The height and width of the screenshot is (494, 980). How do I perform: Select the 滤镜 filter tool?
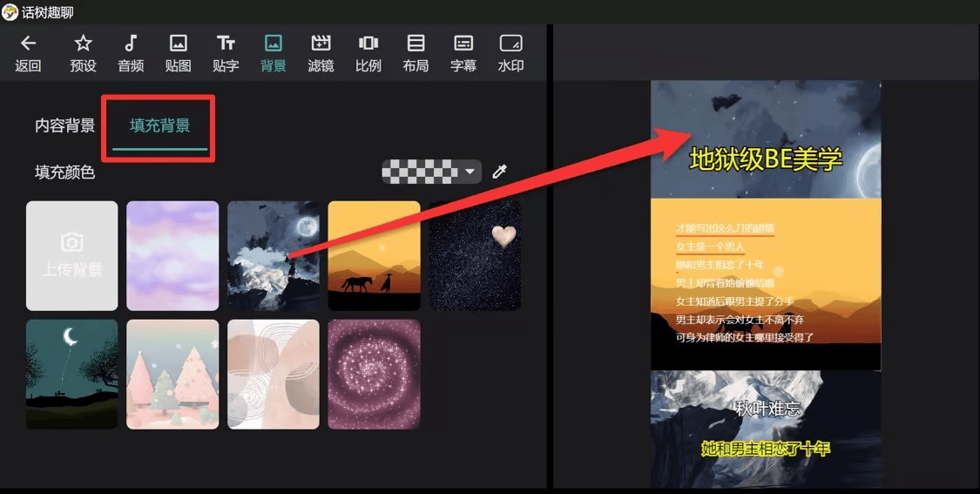[x=321, y=44]
